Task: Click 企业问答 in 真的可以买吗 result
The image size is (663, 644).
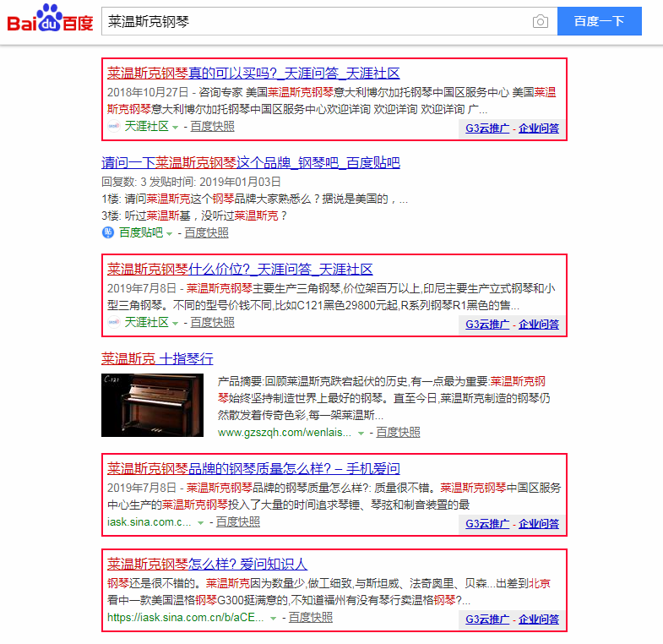Action: [539, 128]
